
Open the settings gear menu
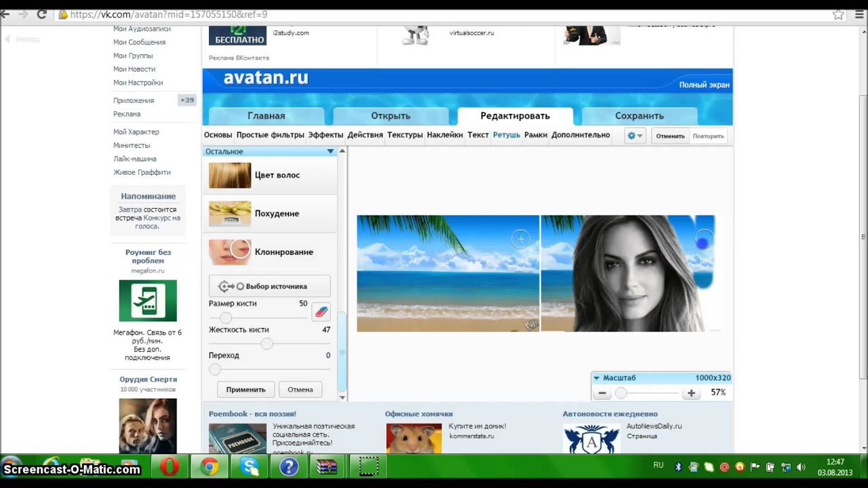[x=635, y=136]
